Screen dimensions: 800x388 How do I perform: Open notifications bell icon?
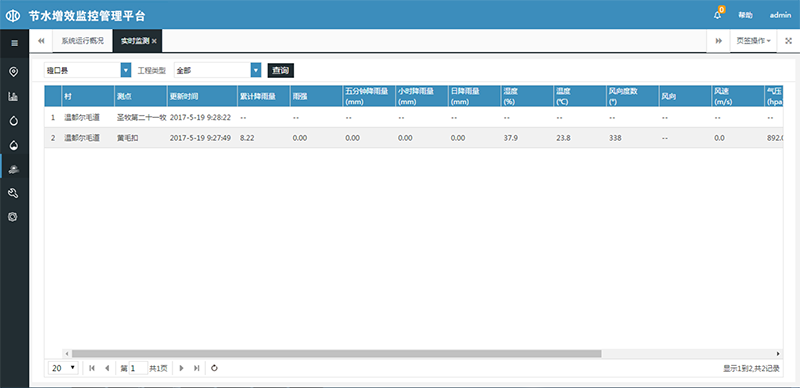[717, 15]
